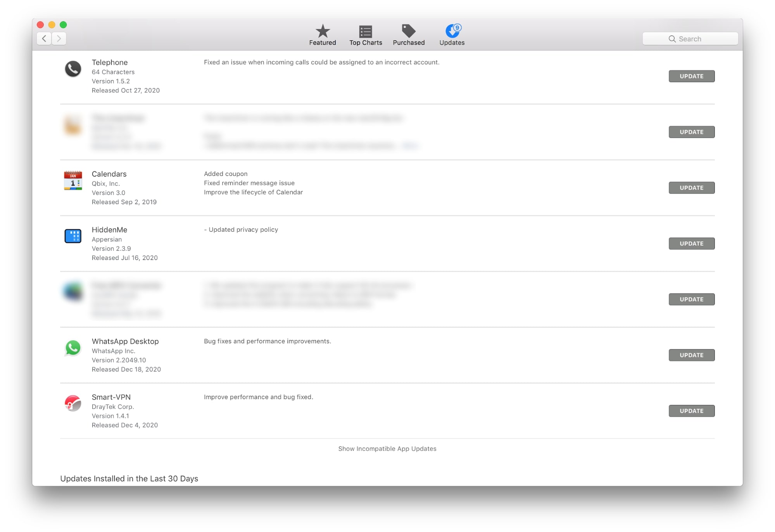This screenshot has width=775, height=532.
Task: Open the Top Charts list icon
Action: pos(366,31)
